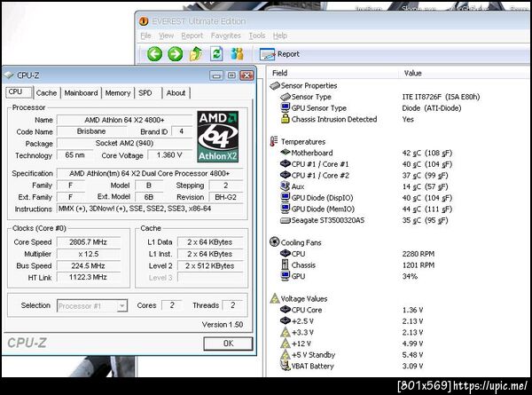Click the Sensor Properties icon
The image size is (532, 395).
(275, 85)
